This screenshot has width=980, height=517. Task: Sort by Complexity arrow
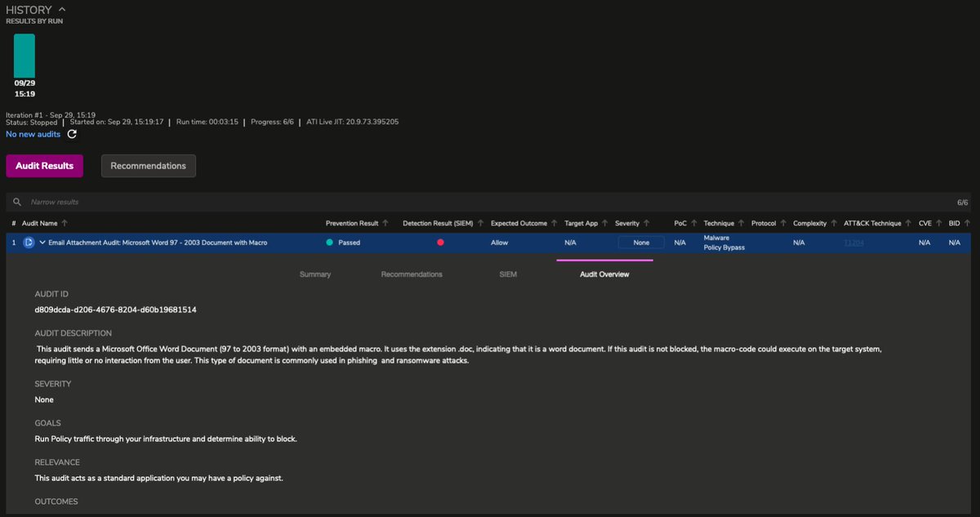(834, 223)
